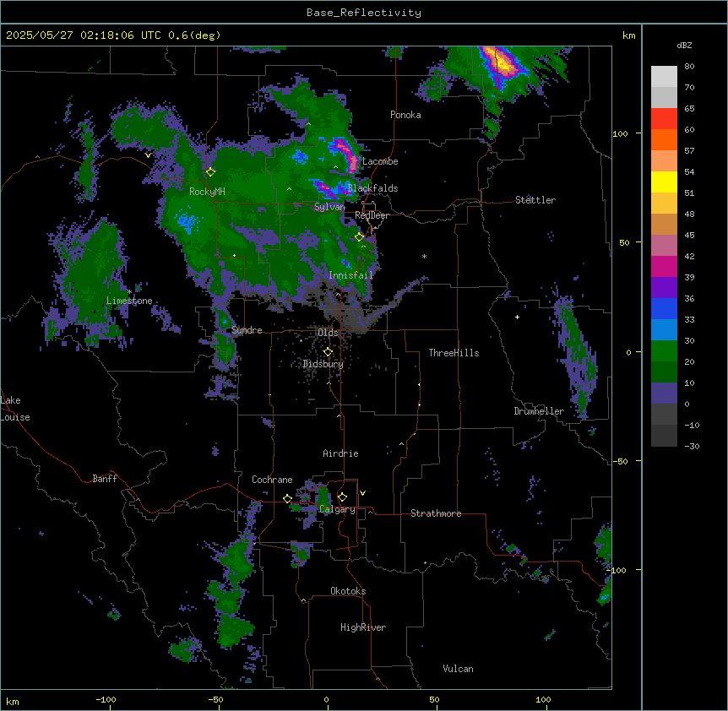Click the Vulcan city label

point(458,669)
